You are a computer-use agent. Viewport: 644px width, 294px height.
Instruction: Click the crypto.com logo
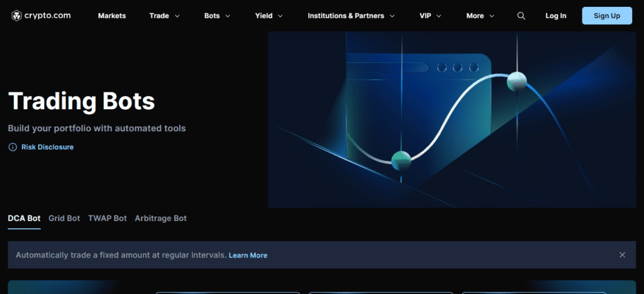pos(41,16)
